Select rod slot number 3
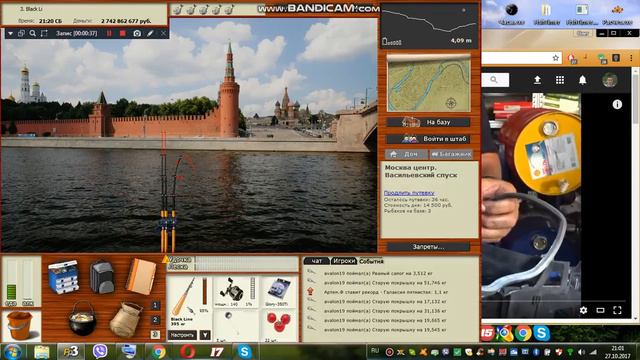This screenshot has height=360, width=640. click(x=155, y=334)
